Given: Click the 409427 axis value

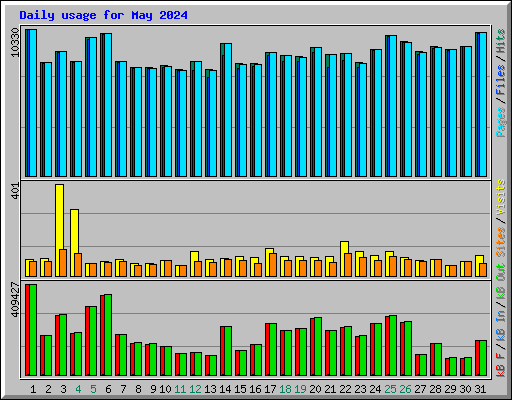Looking at the screenshot, I should click(x=15, y=299).
